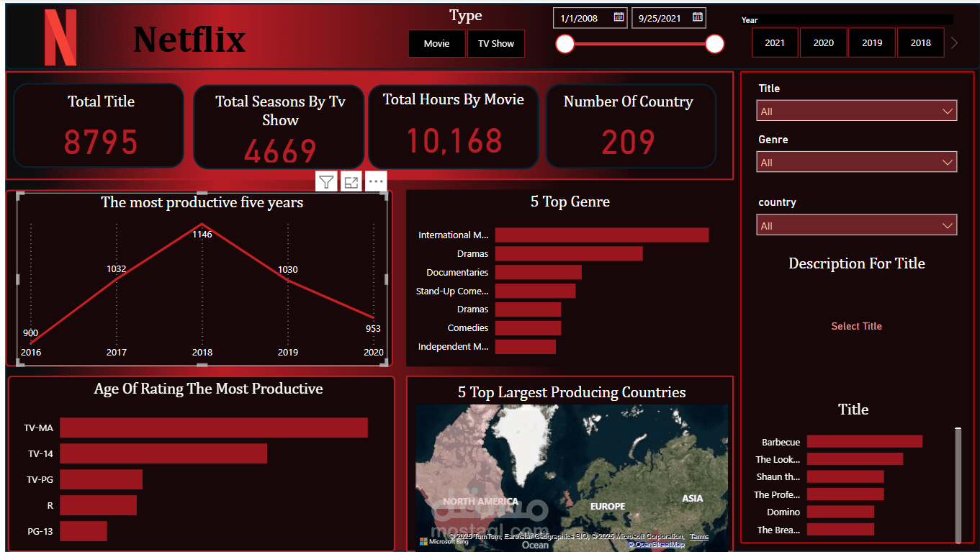This screenshot has height=552, width=980.
Task: Click the EUROPE map label
Action: pos(608,506)
